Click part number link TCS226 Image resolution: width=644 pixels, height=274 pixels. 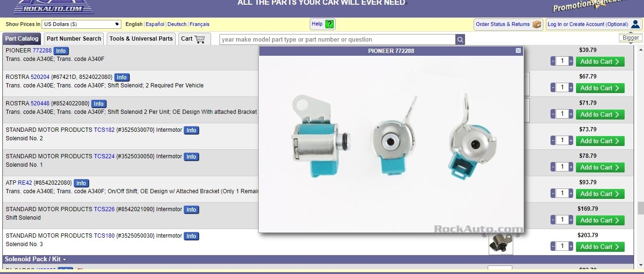[x=104, y=209]
